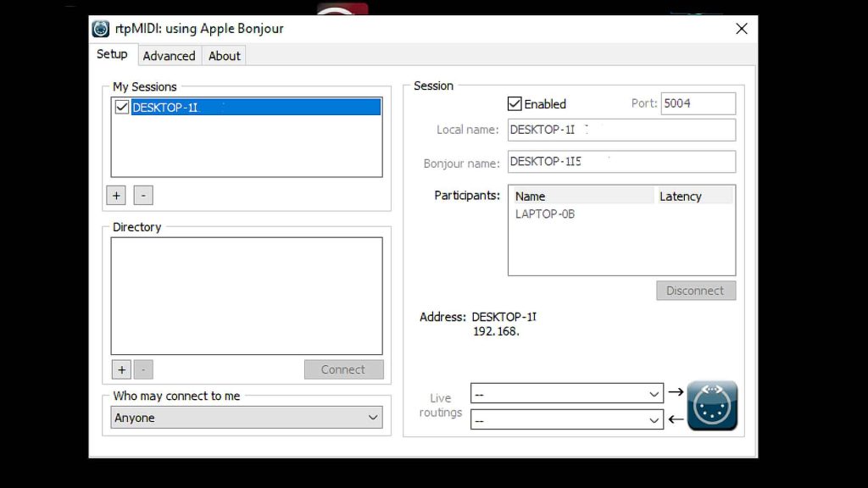Click the Connect button
The width and height of the screenshot is (868, 488).
(343, 369)
